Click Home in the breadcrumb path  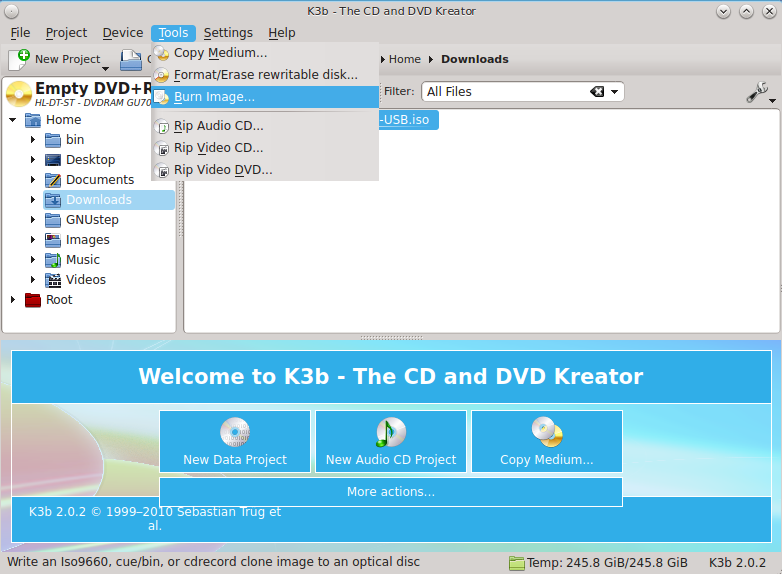[x=404, y=59]
